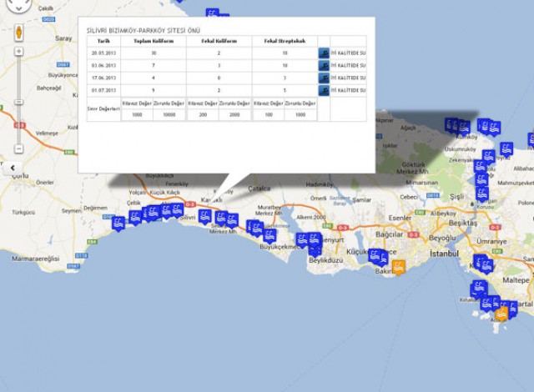Screen dimensions: 534x392
Task: Select the orange marker on the southeast islands
Action: pos(501,314)
